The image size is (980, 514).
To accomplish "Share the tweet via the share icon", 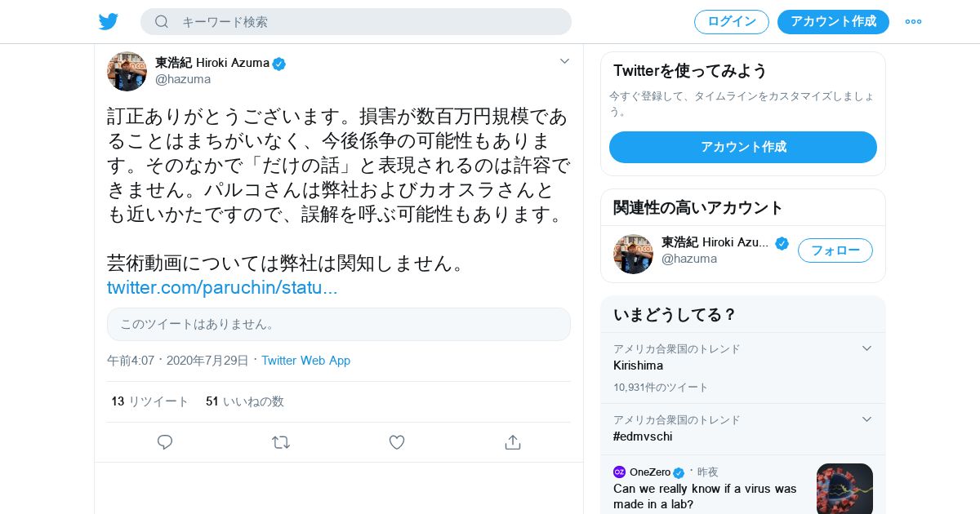I will click(x=513, y=442).
